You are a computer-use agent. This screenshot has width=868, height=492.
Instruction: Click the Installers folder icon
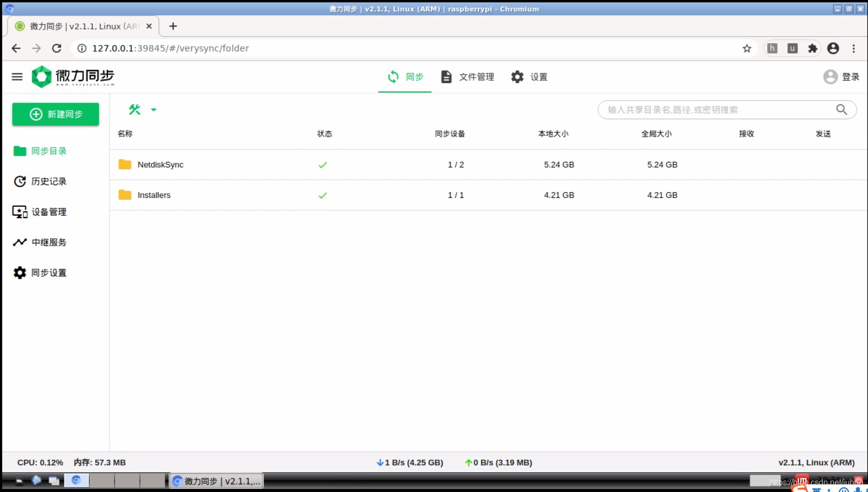point(125,195)
